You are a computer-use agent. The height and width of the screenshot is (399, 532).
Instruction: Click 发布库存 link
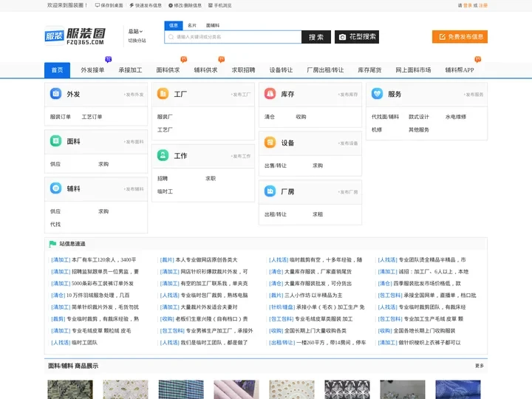point(348,95)
